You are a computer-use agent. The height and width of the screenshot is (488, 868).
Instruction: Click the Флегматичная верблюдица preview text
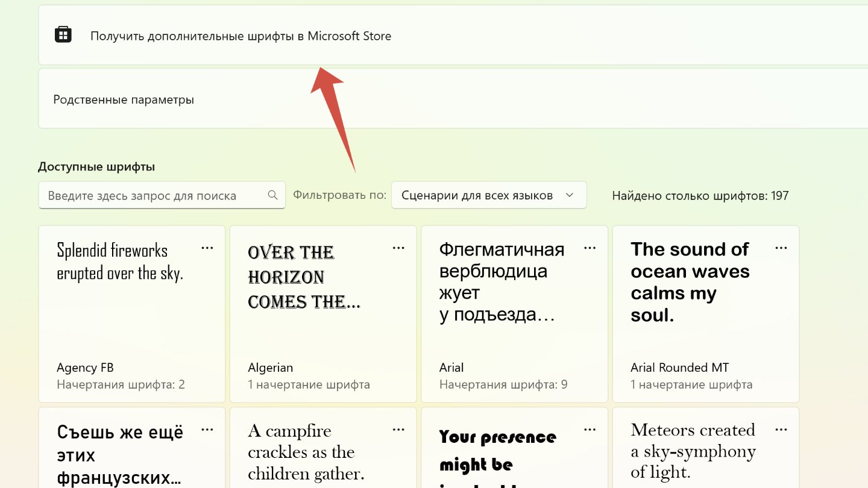(502, 282)
